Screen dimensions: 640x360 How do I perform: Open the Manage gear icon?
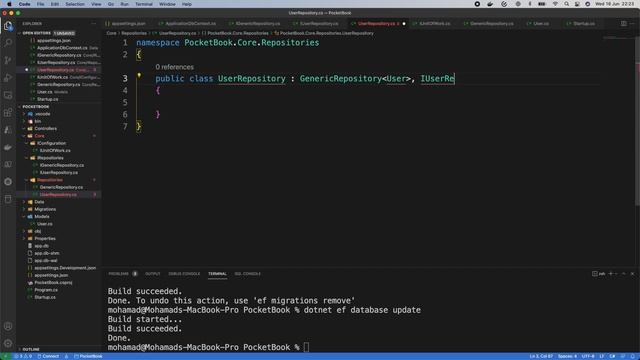[x=8, y=343]
